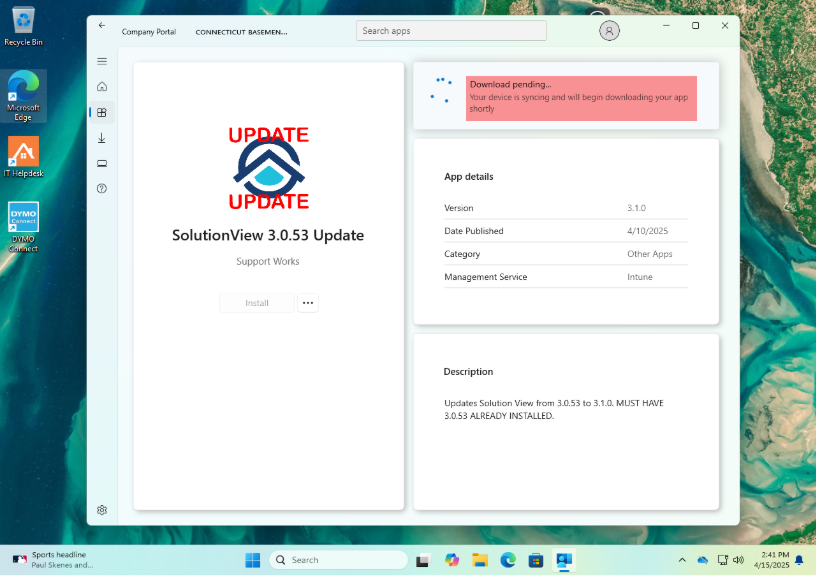
Task: Click the Updates Solution View description text
Action: coord(554,409)
